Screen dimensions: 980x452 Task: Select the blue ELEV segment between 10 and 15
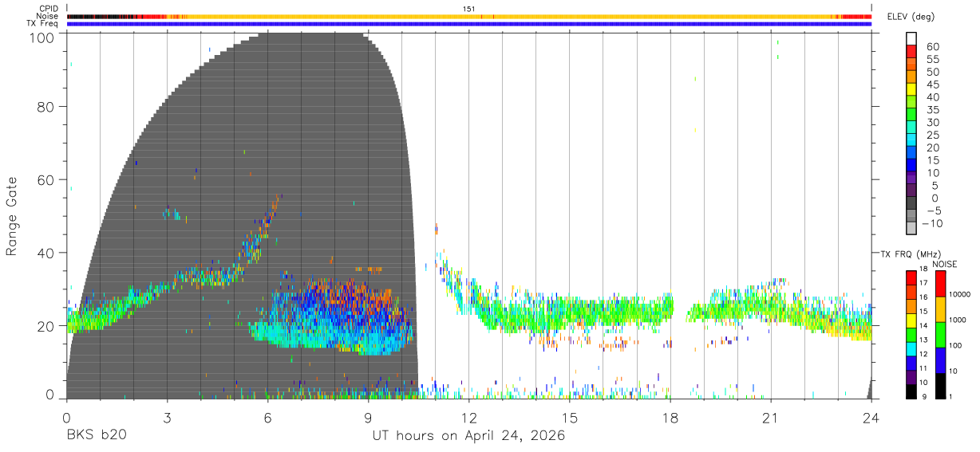click(x=911, y=165)
